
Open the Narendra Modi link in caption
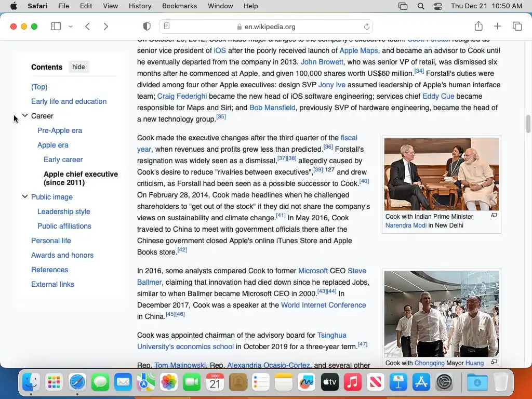coord(406,225)
